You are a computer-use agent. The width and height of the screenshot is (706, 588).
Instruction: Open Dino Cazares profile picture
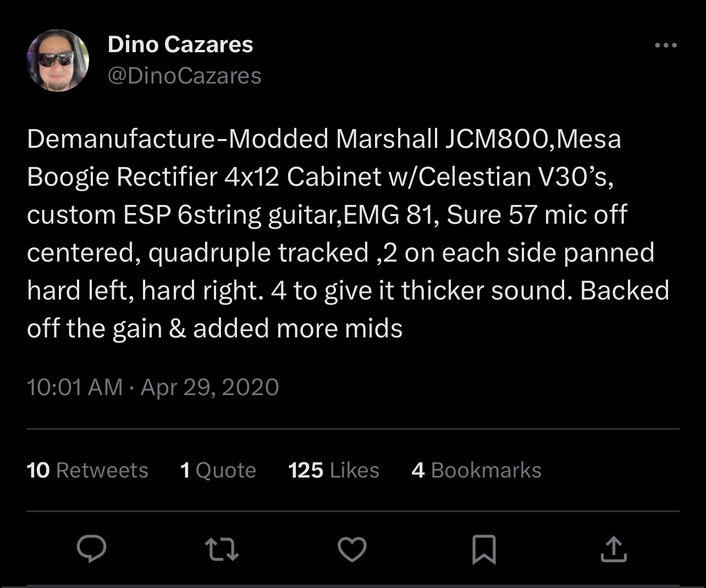click(58, 60)
